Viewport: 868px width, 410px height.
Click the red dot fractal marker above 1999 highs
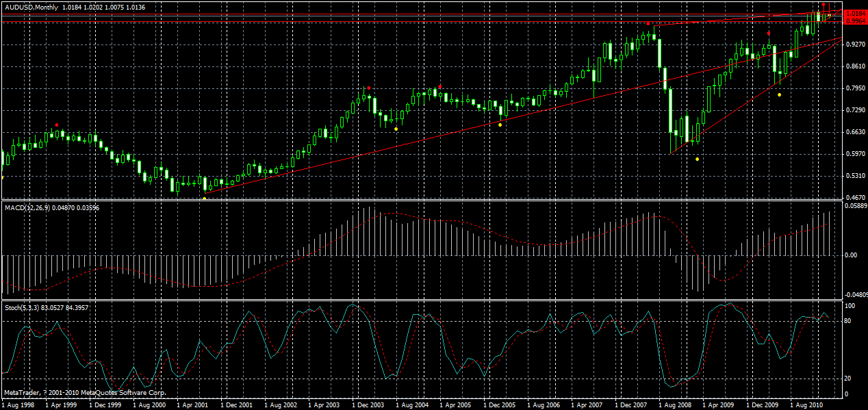click(x=57, y=125)
